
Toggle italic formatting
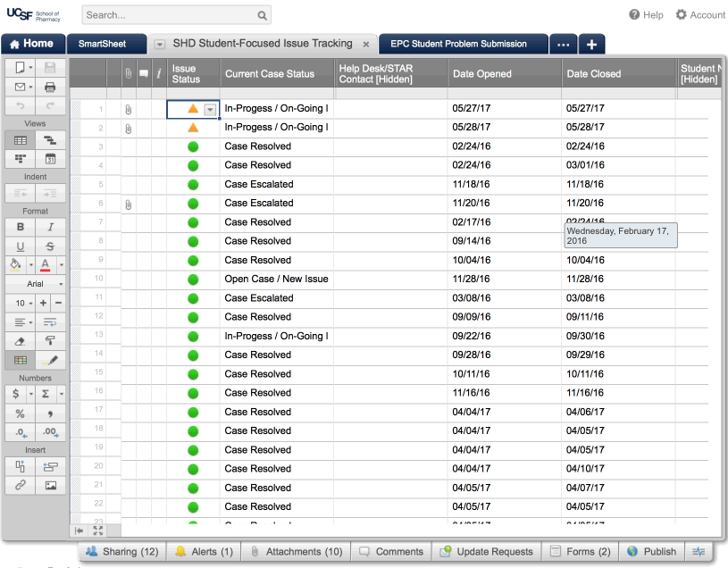point(50,227)
